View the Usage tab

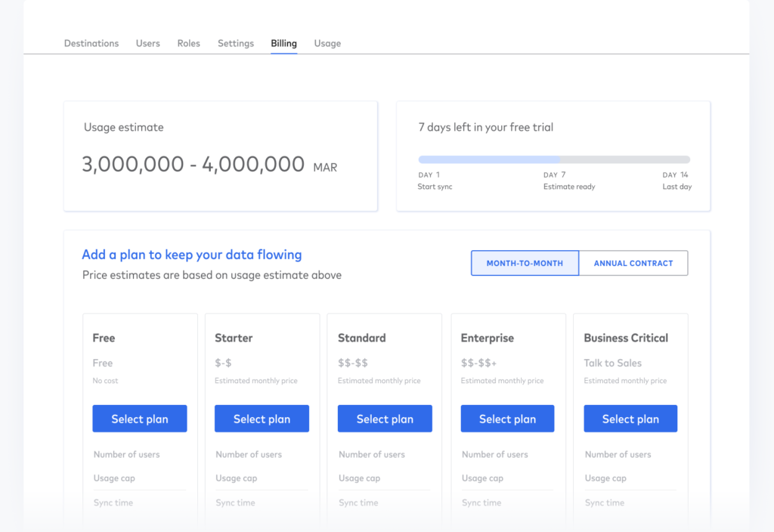click(x=327, y=43)
